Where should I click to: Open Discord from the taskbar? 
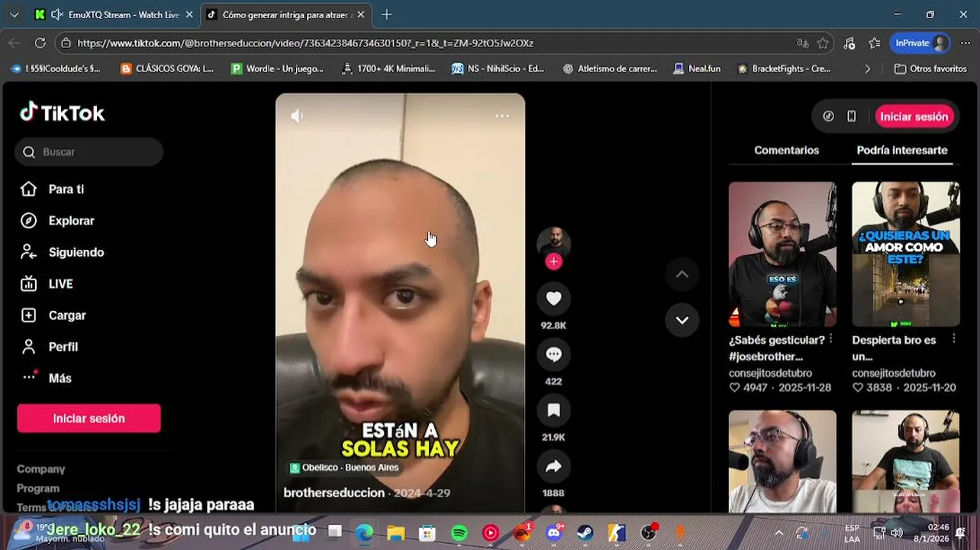point(554,532)
